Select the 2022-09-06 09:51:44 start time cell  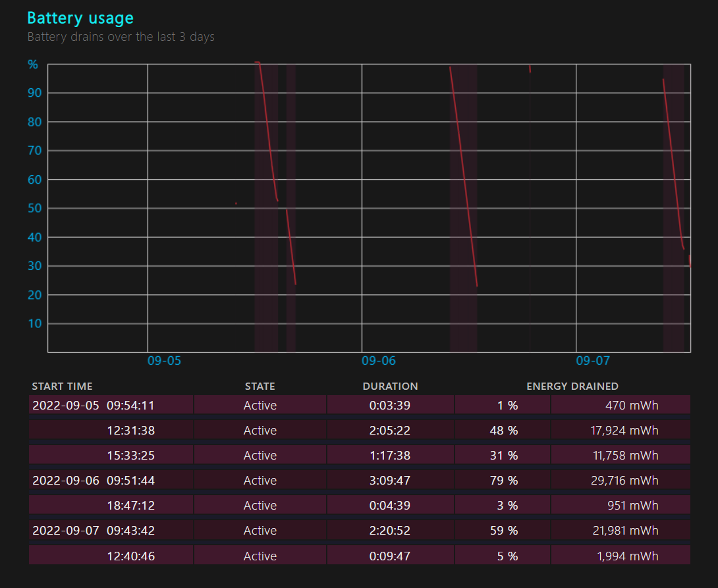111,480
